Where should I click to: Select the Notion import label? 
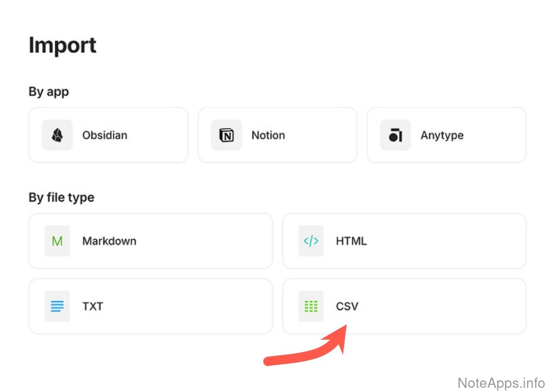(x=268, y=135)
